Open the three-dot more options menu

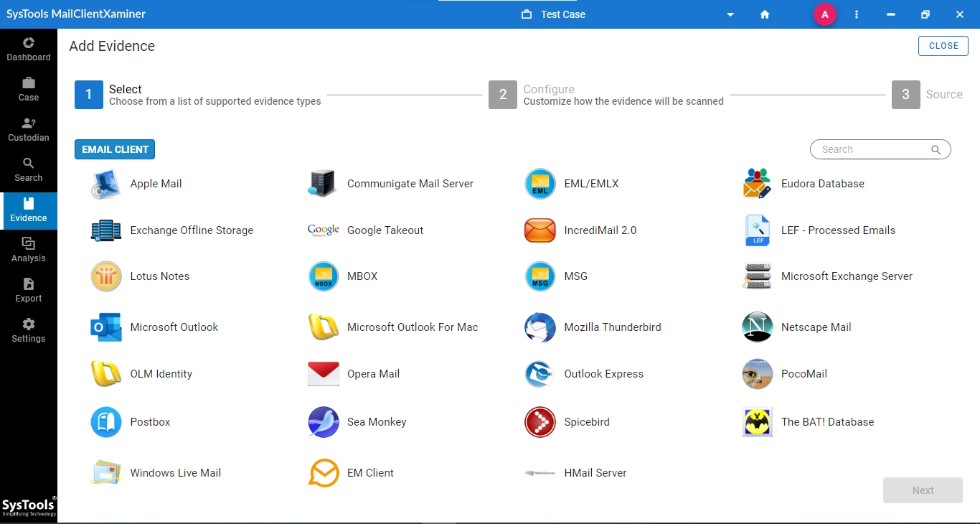click(857, 14)
